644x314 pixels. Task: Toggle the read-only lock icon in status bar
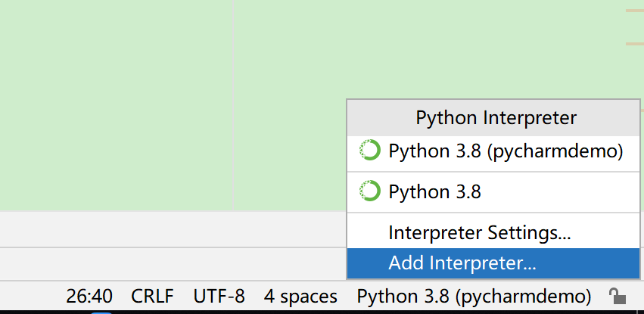tap(617, 297)
